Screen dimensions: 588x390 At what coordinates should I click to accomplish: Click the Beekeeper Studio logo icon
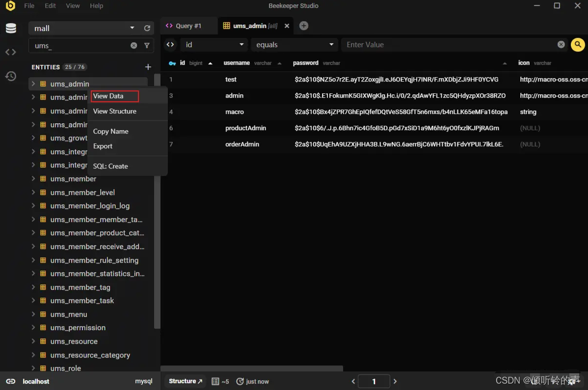pyautogui.click(x=10, y=5)
